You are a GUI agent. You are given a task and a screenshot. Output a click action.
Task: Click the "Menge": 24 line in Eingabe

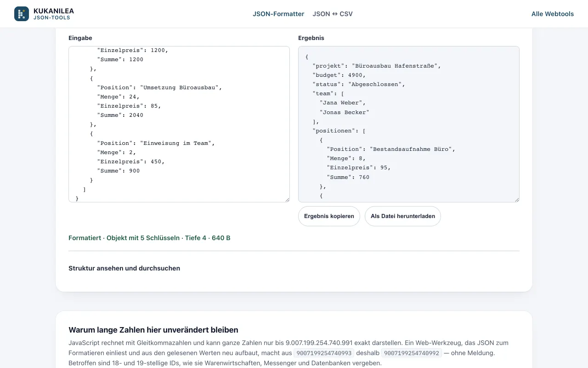(118, 97)
